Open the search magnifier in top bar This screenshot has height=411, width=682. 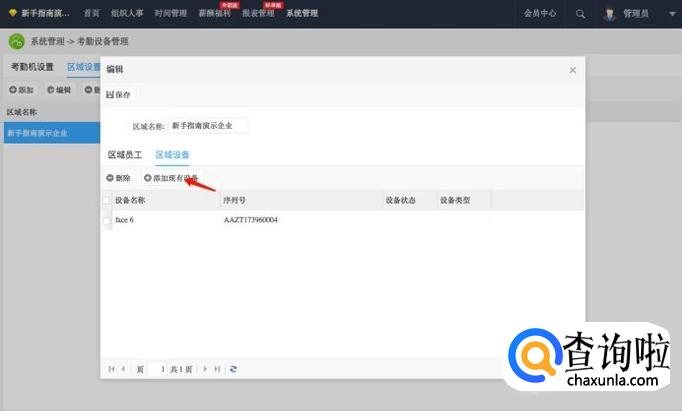pyautogui.click(x=580, y=14)
